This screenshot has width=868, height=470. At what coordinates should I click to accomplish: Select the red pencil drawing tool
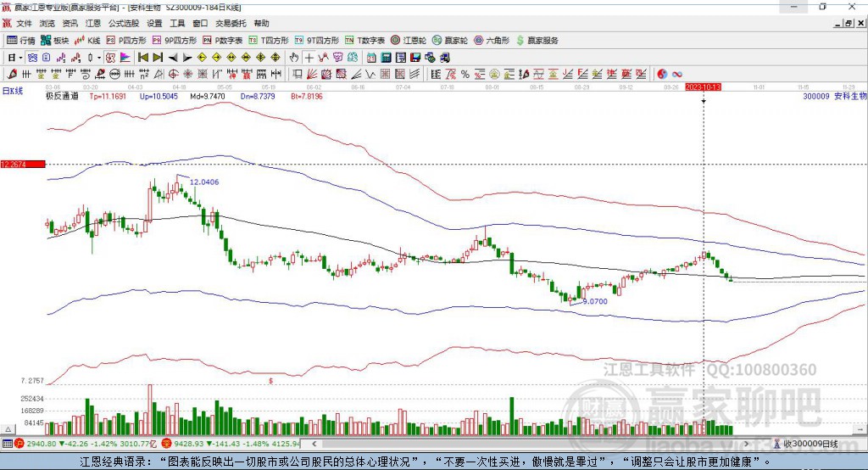(x=12, y=75)
